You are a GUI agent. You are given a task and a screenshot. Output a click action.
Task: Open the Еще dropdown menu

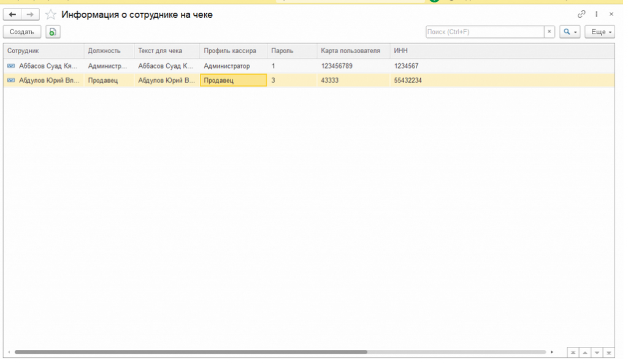[x=600, y=32]
